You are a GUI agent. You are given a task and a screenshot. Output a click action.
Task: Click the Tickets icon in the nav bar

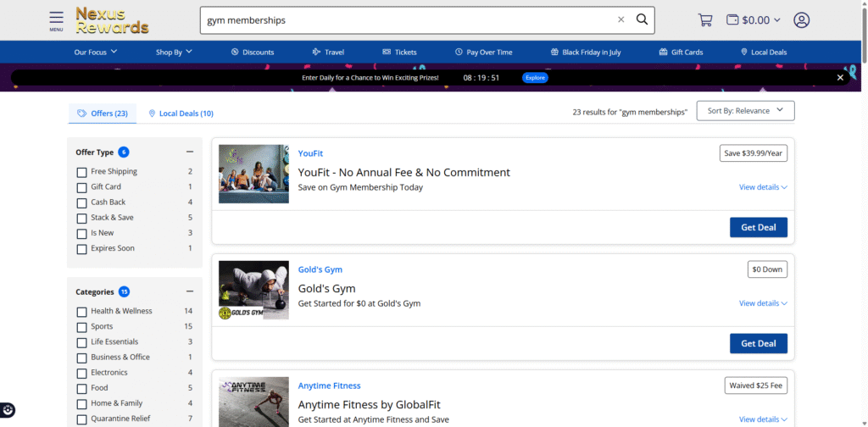(x=387, y=52)
